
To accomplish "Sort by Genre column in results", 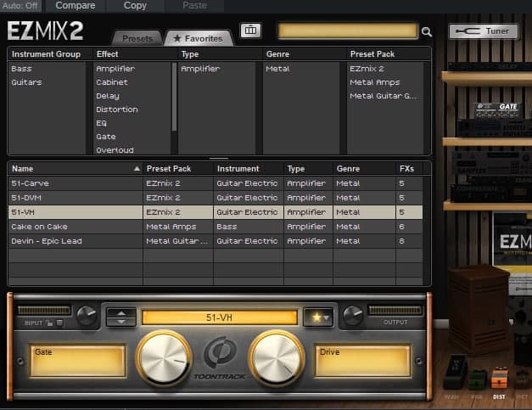I will click(x=364, y=169).
